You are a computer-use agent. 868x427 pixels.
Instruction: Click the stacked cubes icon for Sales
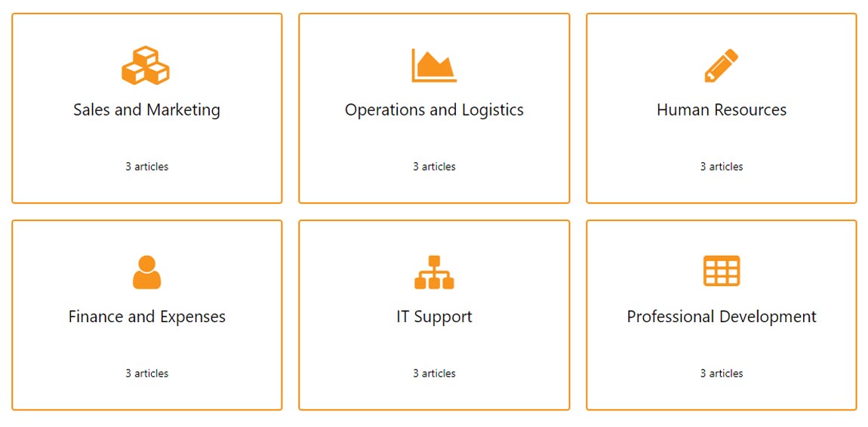coord(146,66)
